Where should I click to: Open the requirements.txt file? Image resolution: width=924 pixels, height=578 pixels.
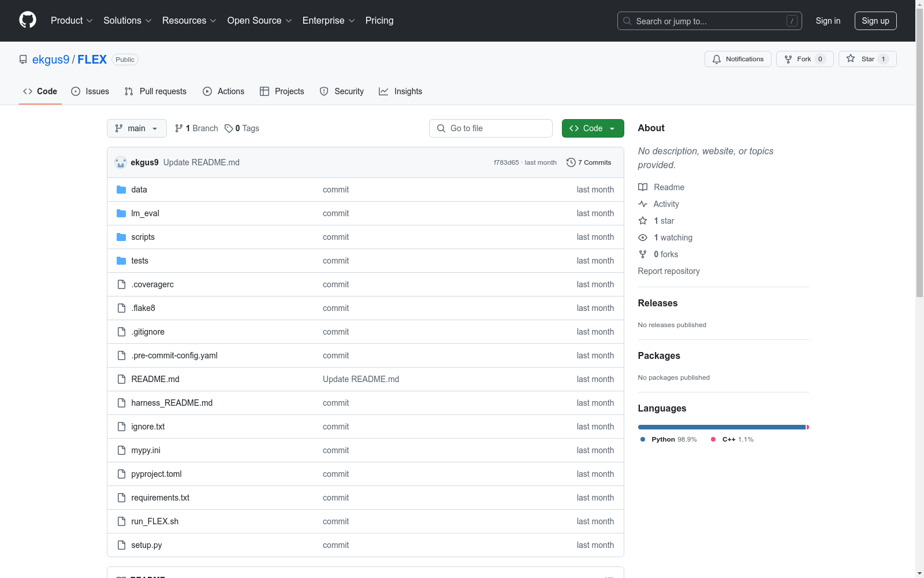point(161,498)
